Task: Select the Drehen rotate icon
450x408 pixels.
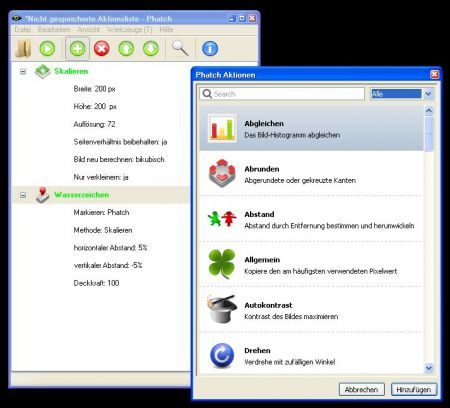Action: coord(222,355)
